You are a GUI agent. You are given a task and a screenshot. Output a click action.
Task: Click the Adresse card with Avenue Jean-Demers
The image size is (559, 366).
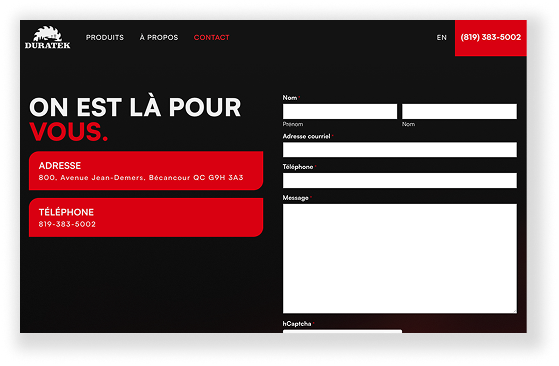[146, 171]
